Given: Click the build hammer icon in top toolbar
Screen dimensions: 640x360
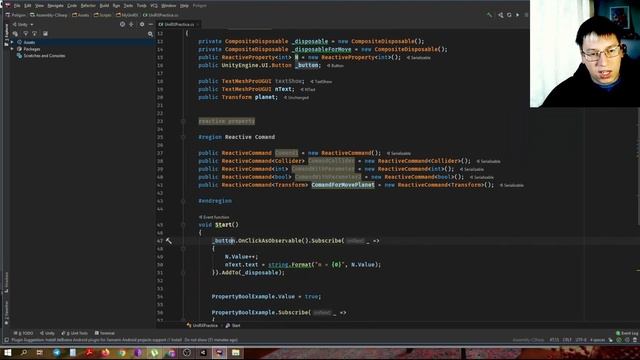Looking at the screenshot, I should pos(489,15).
